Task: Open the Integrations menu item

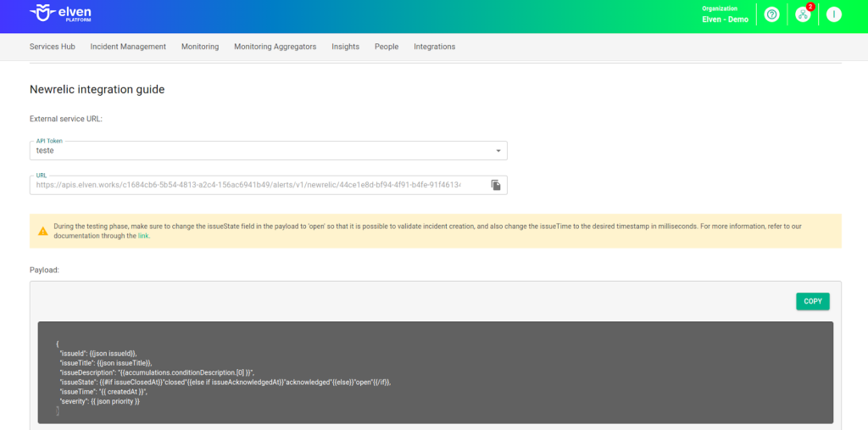Action: [x=434, y=47]
